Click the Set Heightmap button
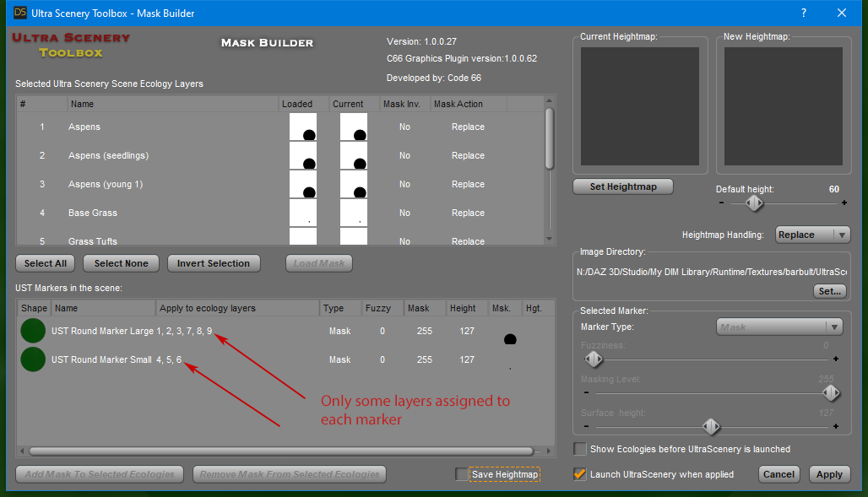 point(623,186)
